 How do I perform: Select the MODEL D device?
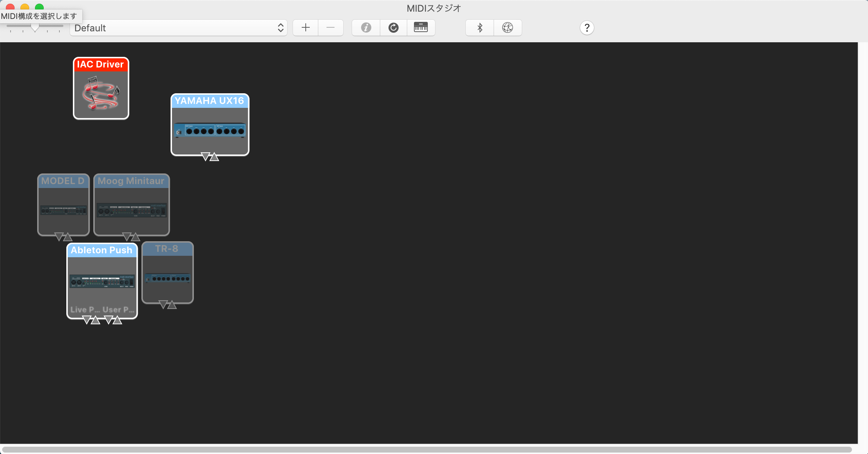(x=63, y=205)
